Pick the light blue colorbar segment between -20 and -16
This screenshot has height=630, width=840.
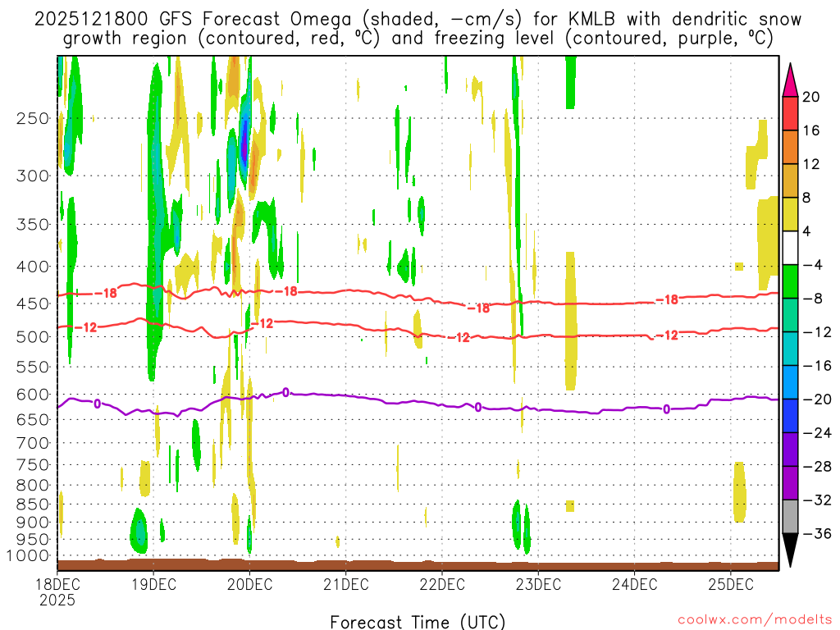click(x=790, y=382)
